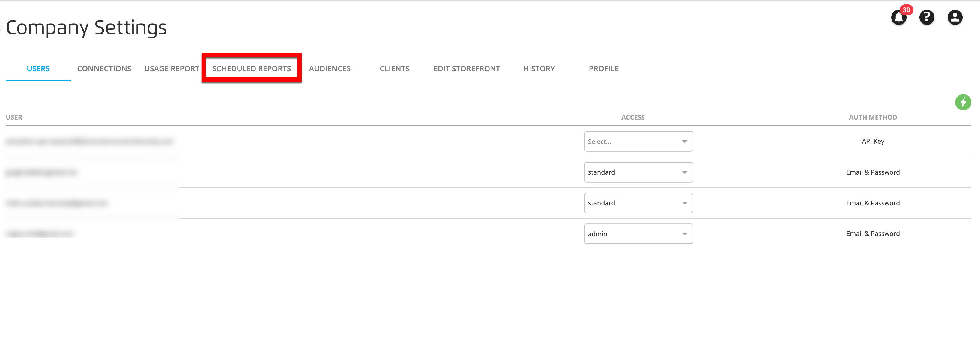Open the Usage Report tab
The image size is (980, 358).
172,69
